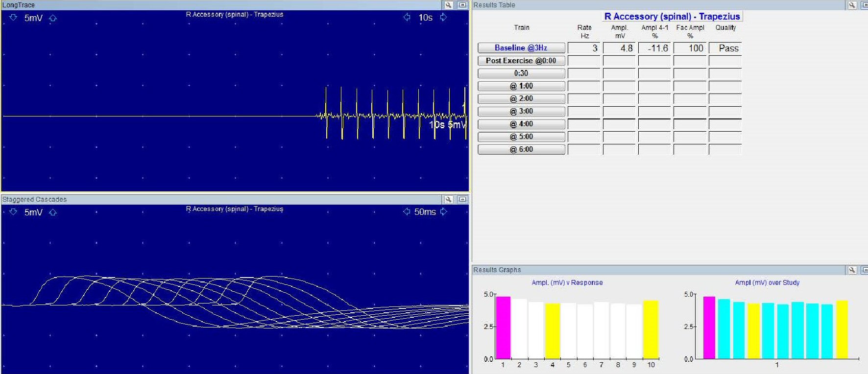
Task: Select the @ 3:00 train button
Action: pos(521,112)
